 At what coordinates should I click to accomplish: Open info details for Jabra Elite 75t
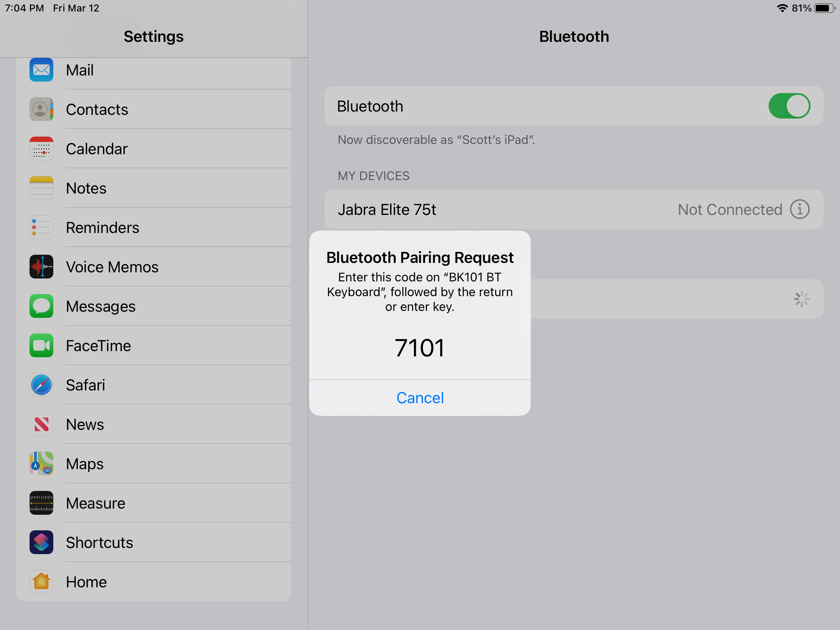click(x=799, y=209)
